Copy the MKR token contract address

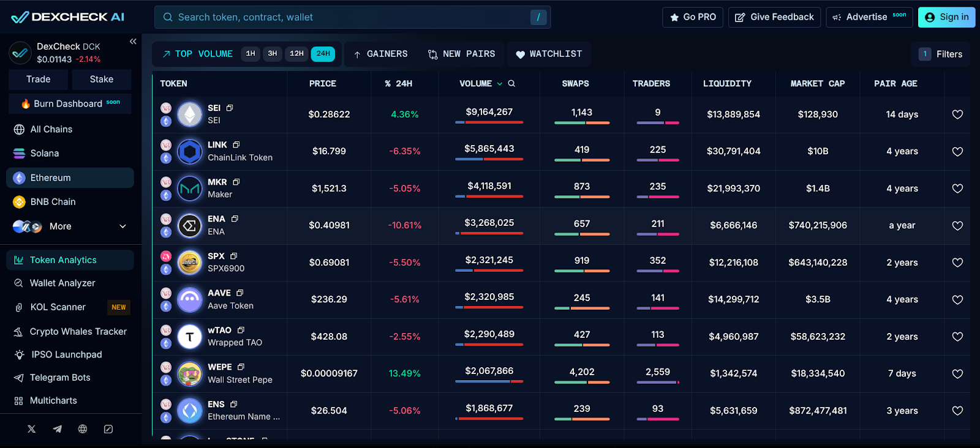click(236, 182)
